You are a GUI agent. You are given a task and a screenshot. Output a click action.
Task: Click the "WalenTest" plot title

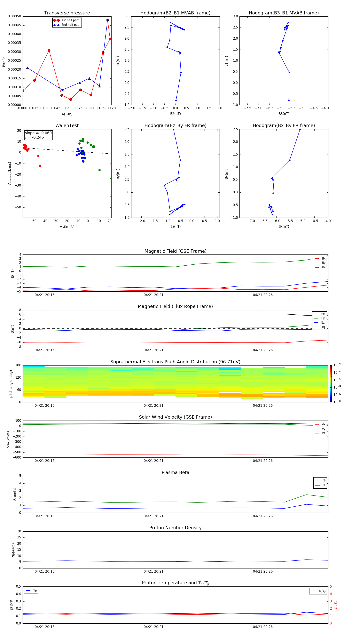(67, 125)
